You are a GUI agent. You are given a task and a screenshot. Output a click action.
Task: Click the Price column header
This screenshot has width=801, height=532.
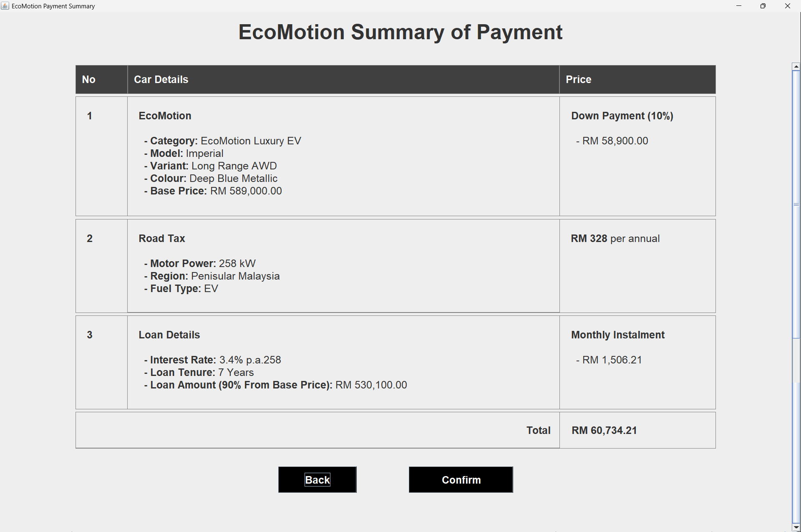point(637,79)
